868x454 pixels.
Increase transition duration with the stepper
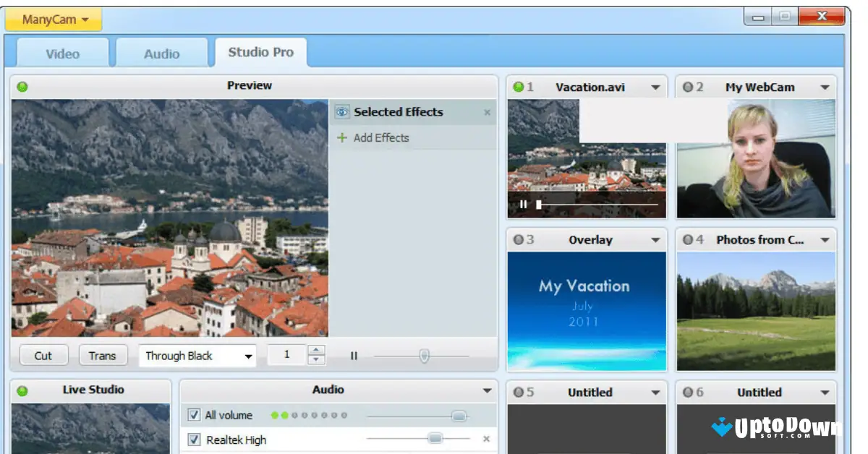[x=316, y=351]
